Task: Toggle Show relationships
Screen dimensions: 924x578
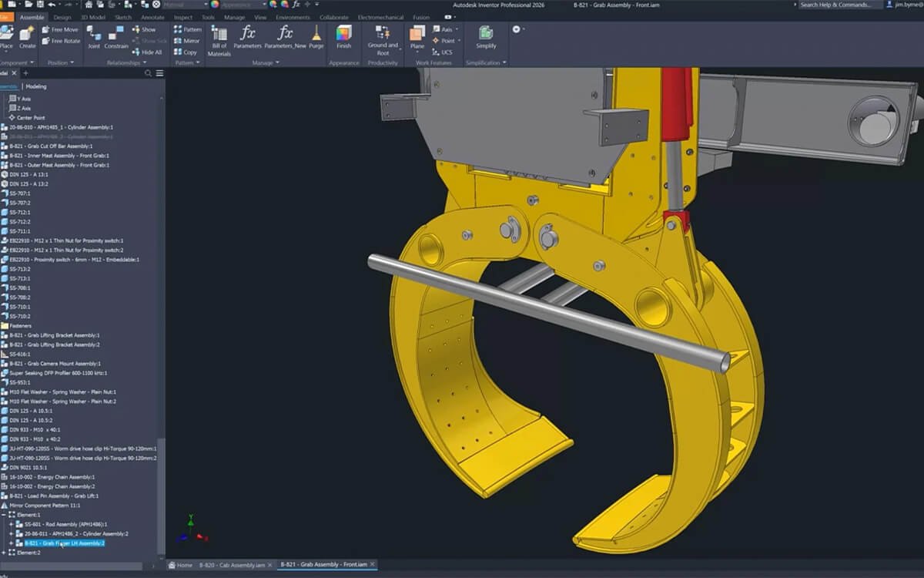Action: tap(147, 28)
